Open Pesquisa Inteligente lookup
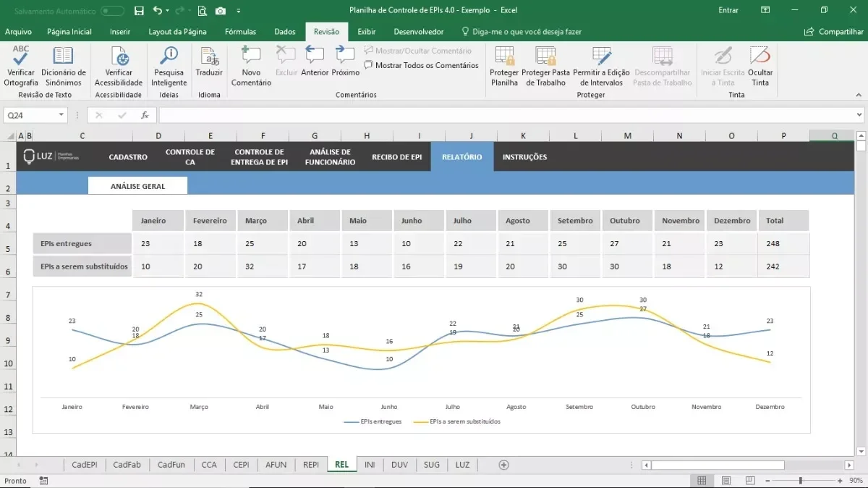868x488 pixels. point(169,66)
